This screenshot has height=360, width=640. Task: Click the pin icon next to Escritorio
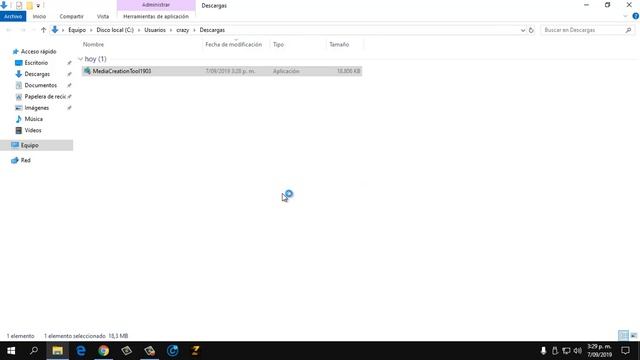pos(69,63)
